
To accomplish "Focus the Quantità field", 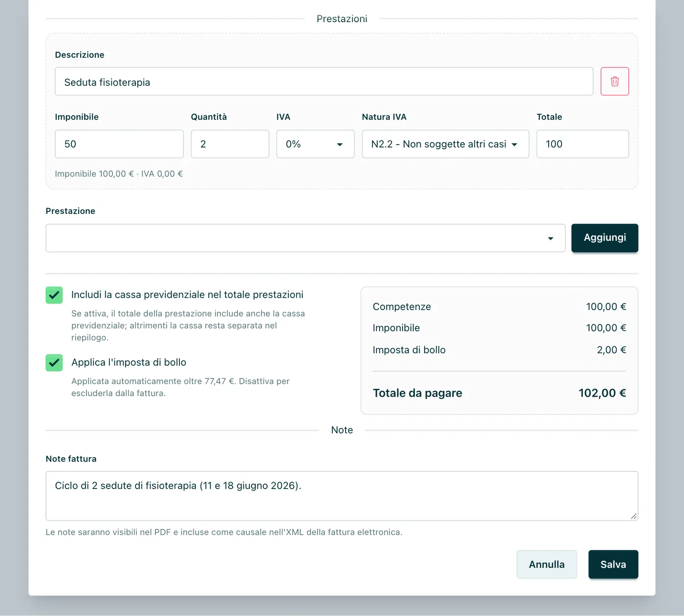I will point(230,144).
